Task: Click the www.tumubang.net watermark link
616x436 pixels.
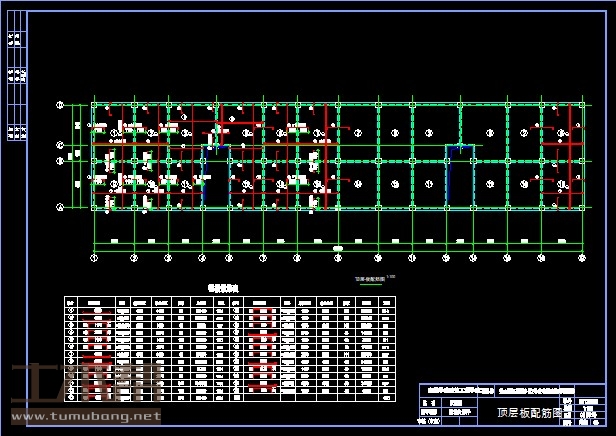Action: click(x=85, y=415)
